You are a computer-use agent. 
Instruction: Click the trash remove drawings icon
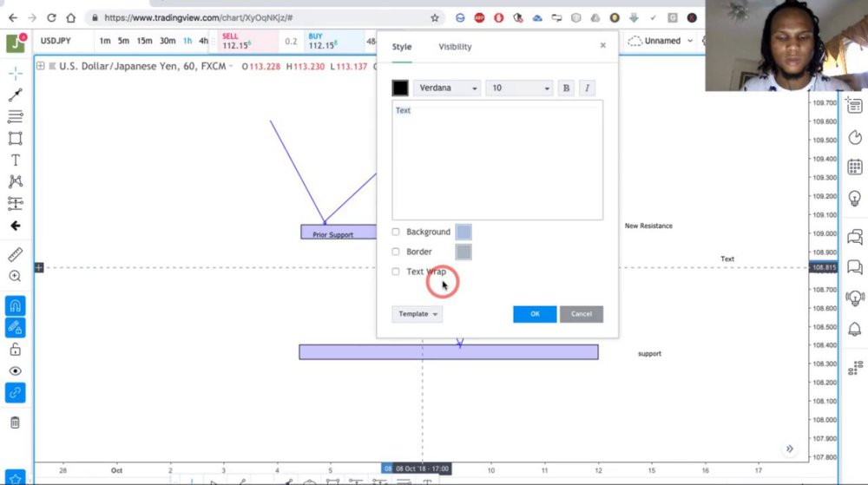click(x=16, y=423)
